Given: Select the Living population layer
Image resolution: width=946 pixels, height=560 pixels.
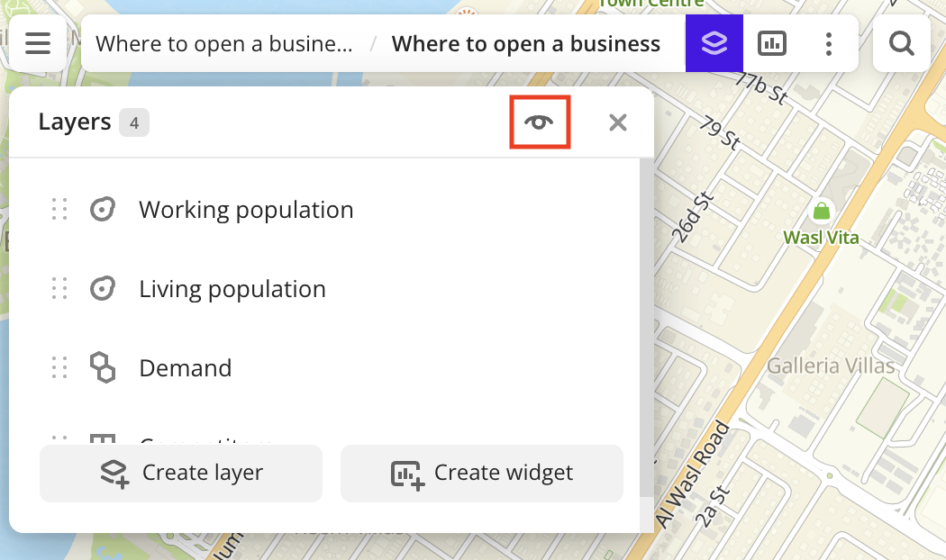Looking at the screenshot, I should [232, 289].
